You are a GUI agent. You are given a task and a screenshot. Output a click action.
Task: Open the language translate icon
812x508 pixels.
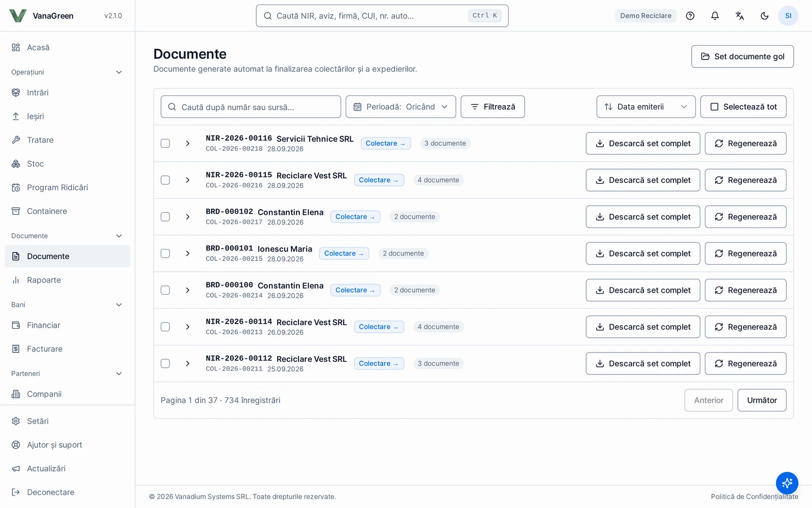(740, 16)
